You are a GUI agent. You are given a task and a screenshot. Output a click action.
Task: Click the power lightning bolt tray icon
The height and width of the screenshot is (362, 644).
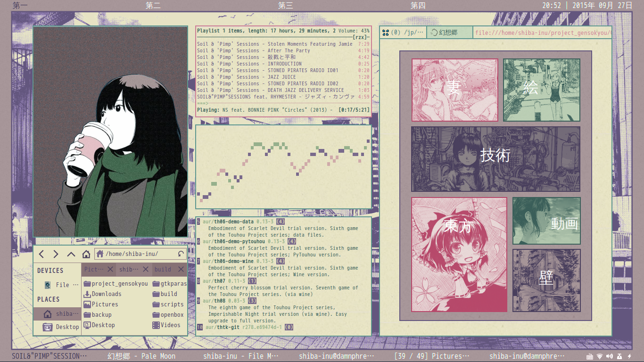629,356
